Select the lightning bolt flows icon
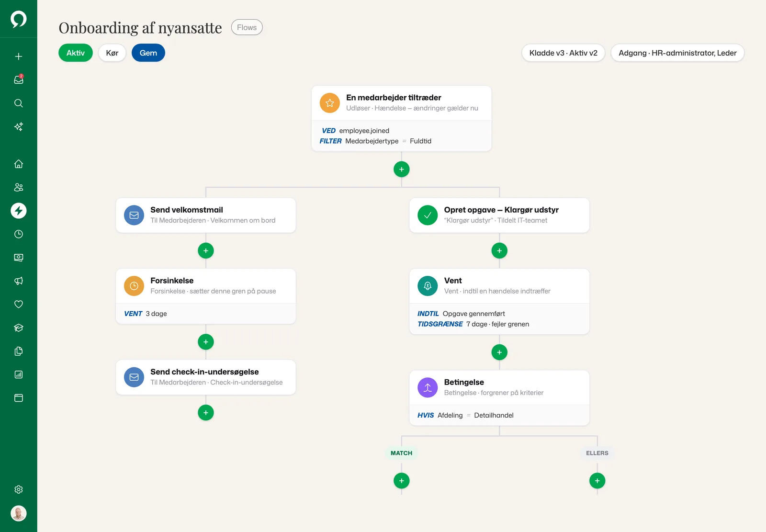The width and height of the screenshot is (766, 532). [x=19, y=211]
